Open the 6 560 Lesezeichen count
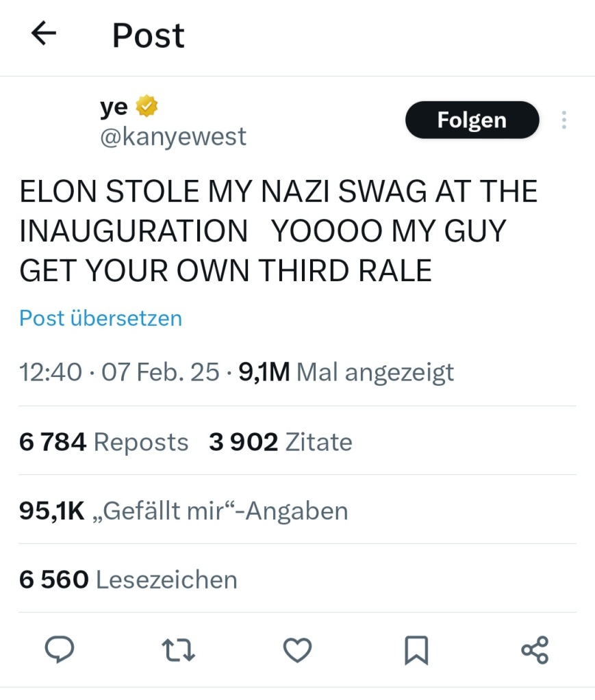 click(x=128, y=580)
